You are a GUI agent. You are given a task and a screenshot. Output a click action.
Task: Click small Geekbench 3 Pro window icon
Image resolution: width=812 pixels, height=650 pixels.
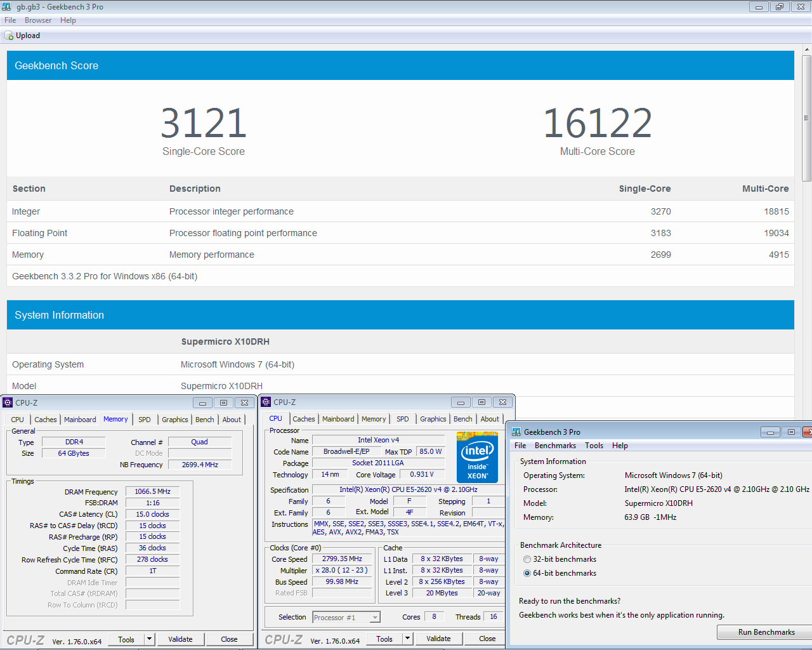click(516, 432)
